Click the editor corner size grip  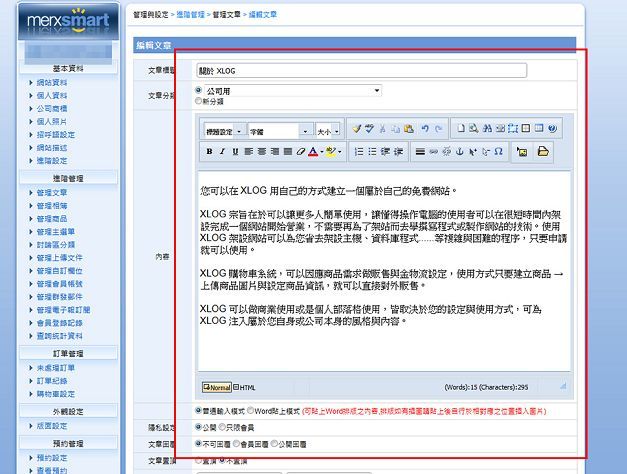pyautogui.click(x=563, y=386)
